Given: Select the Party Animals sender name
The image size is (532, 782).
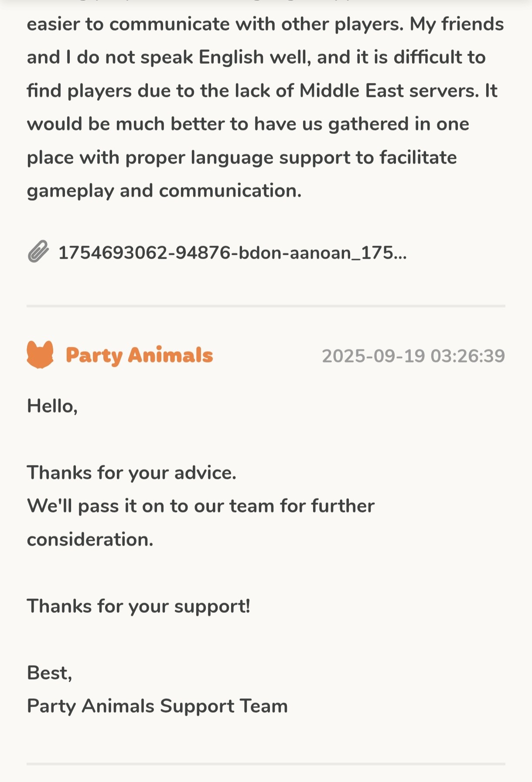Looking at the screenshot, I should tap(139, 355).
